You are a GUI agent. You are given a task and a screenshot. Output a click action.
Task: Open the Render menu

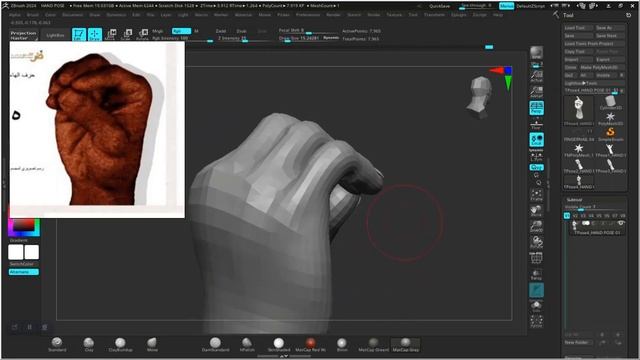(x=333, y=15)
